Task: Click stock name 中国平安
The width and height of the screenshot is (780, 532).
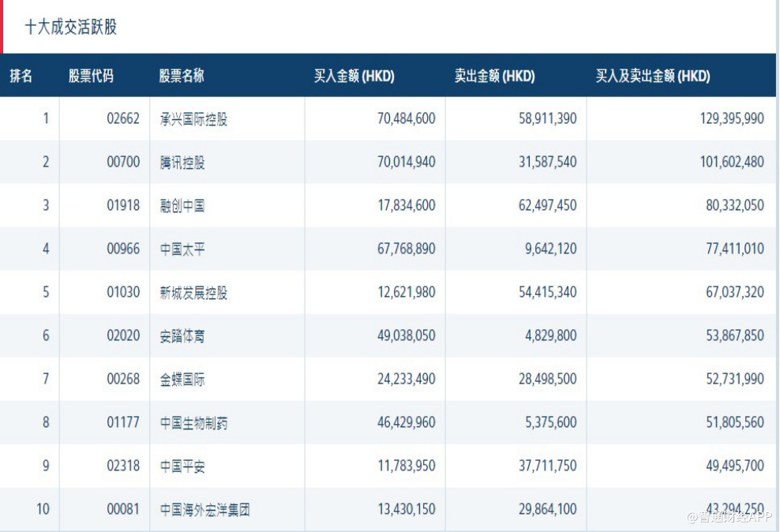Action: (x=182, y=466)
